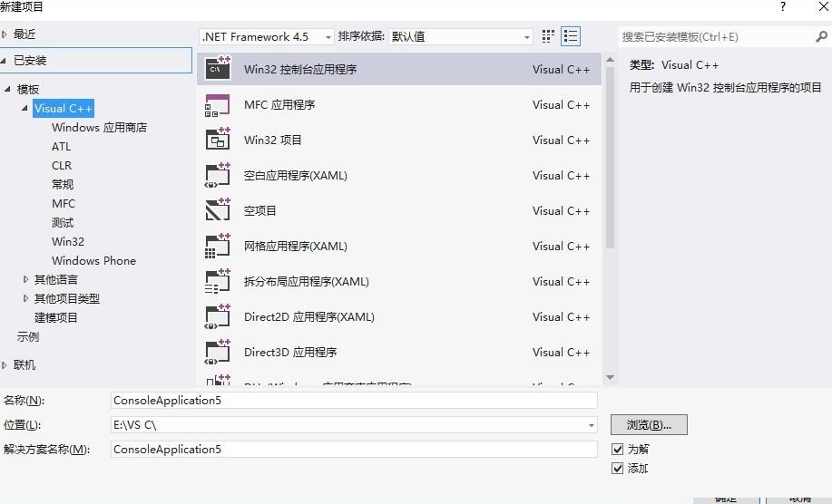Expand the 最近 section
The image size is (832, 504).
[x=5, y=34]
